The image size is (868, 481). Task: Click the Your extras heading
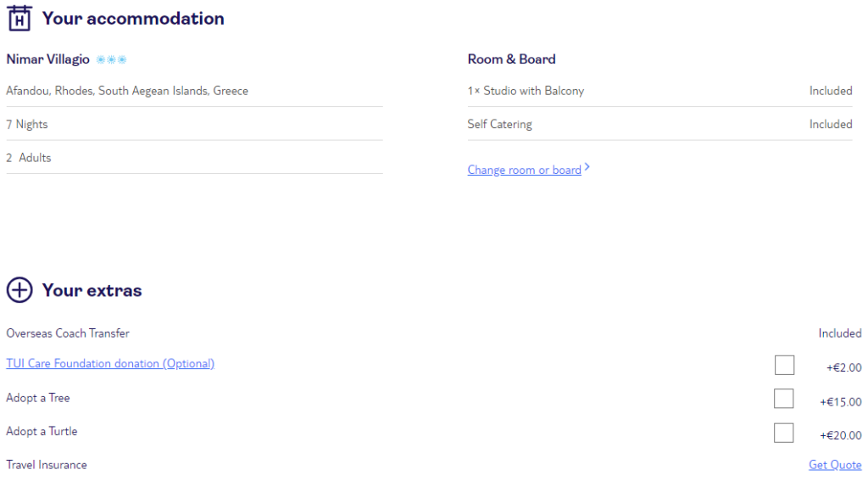[92, 290]
